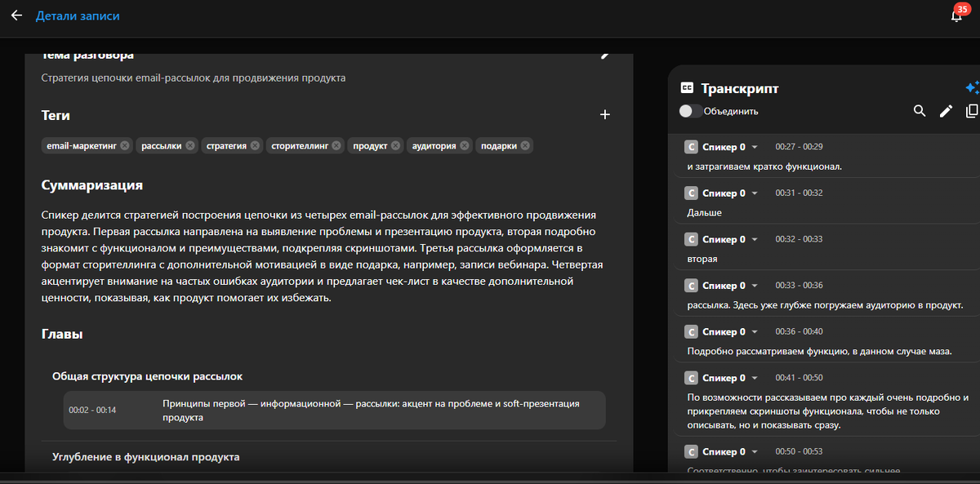Remove the рассылки tag
The image size is (980, 484).
tap(189, 145)
